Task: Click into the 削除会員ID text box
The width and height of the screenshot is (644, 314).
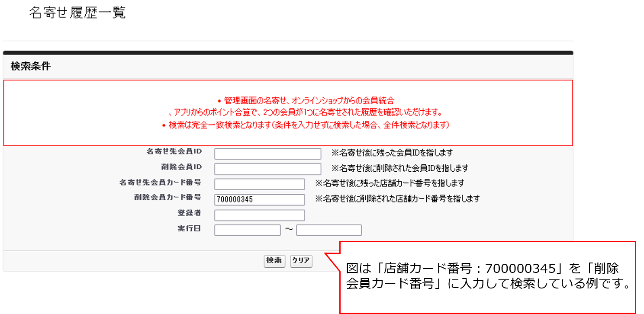Action: point(267,169)
